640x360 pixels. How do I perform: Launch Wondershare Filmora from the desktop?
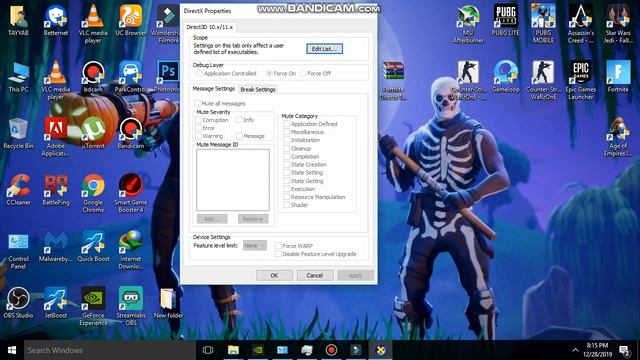pos(167,24)
